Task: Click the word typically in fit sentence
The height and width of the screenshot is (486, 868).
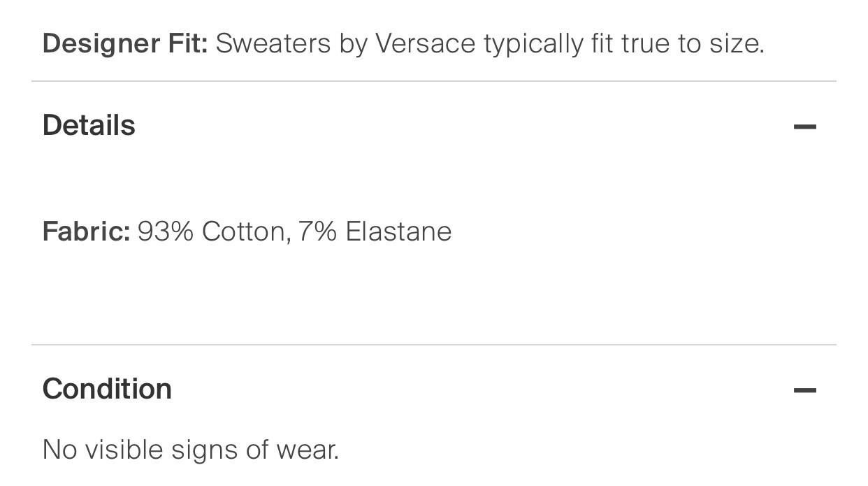Action: click(533, 44)
